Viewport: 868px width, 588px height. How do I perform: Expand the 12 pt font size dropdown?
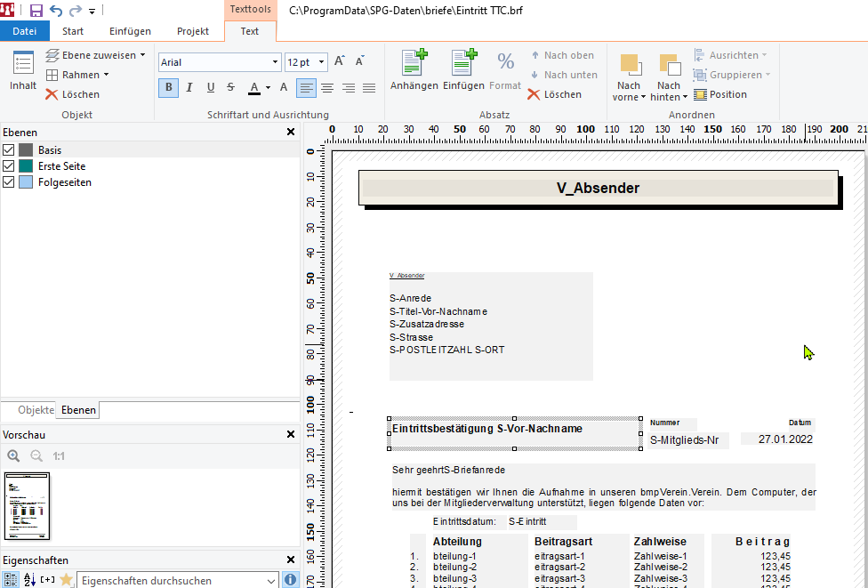(320, 62)
